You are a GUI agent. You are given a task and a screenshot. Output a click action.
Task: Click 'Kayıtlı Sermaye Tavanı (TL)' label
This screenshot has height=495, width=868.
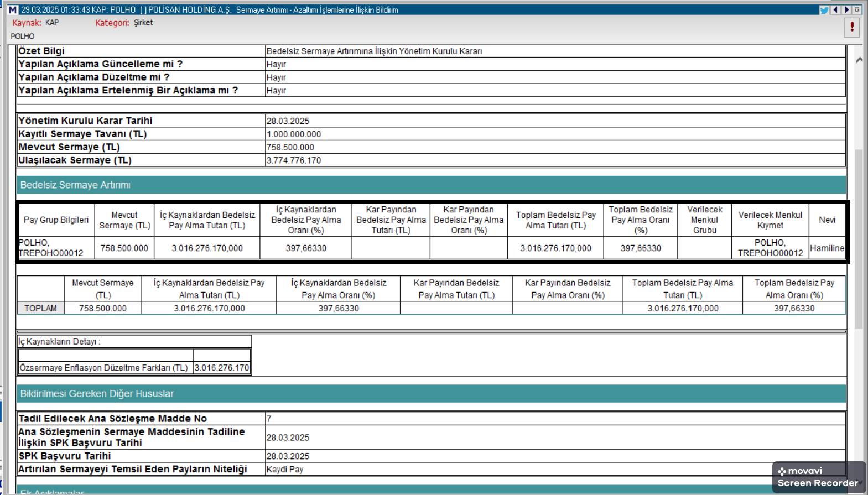[x=82, y=134]
